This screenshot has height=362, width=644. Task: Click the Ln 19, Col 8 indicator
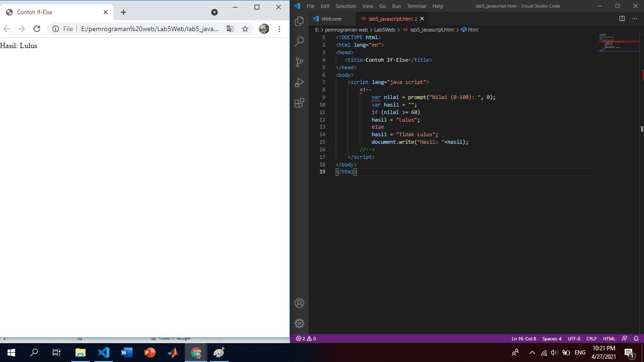click(x=524, y=338)
